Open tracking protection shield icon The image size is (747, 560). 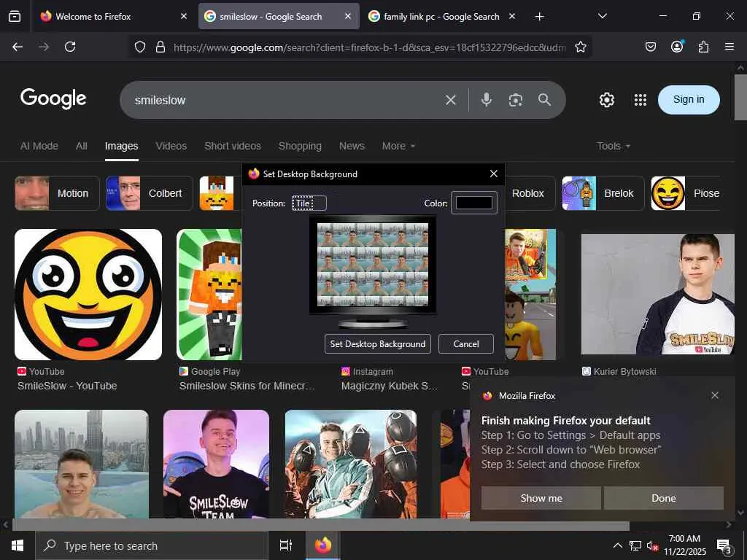click(x=139, y=47)
